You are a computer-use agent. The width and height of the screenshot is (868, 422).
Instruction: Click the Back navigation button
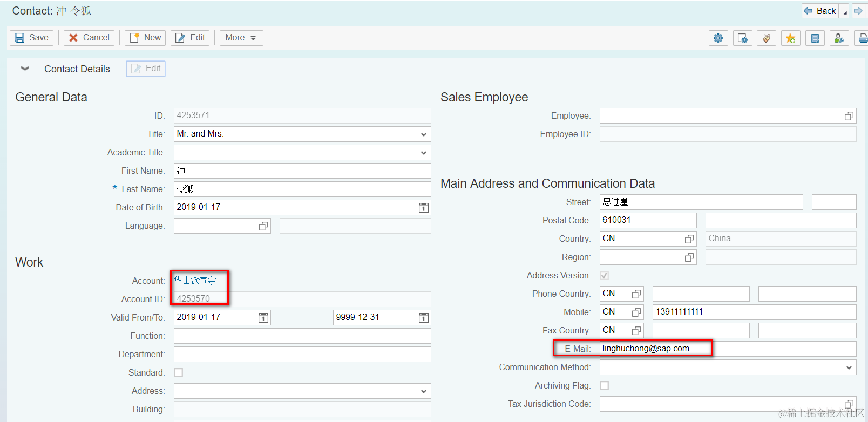tap(820, 11)
